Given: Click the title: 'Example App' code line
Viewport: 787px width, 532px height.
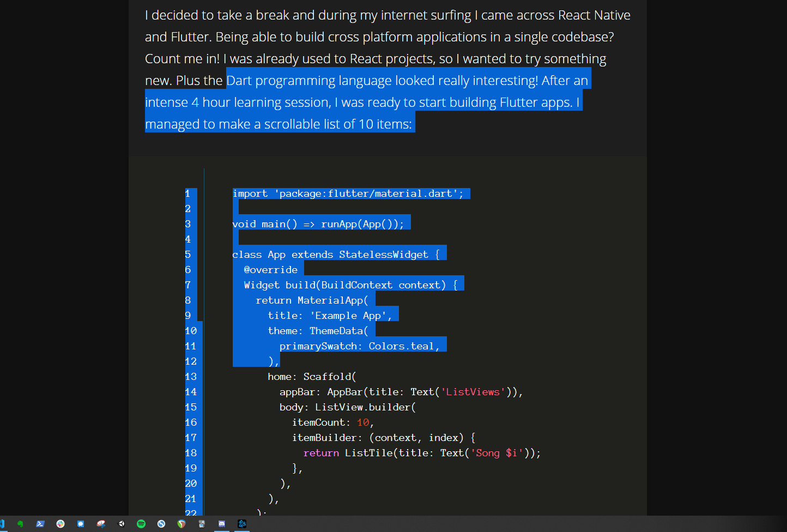Looking at the screenshot, I should click(x=330, y=316).
